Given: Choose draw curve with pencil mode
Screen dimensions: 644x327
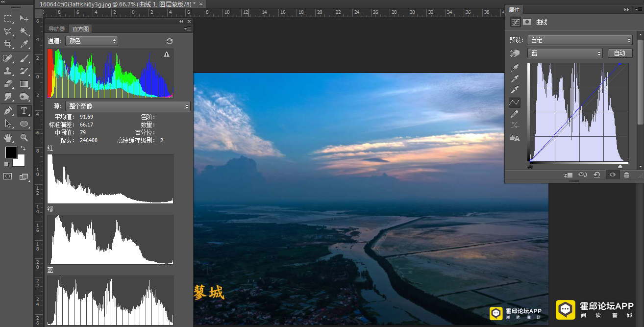Looking at the screenshot, I should 515,114.
